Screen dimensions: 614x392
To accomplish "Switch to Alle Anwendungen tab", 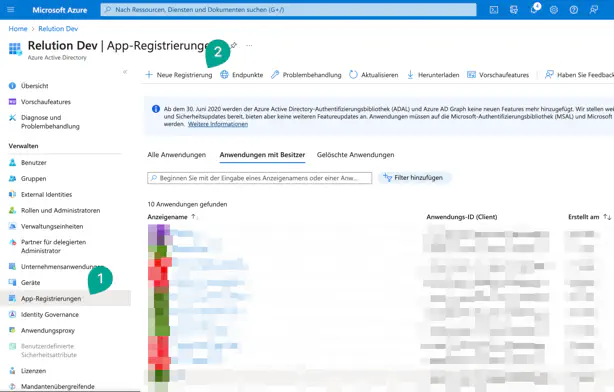I will pyautogui.click(x=177, y=155).
